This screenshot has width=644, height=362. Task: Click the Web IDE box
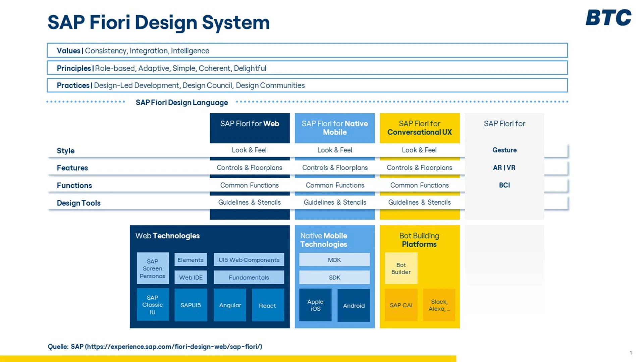click(x=191, y=277)
